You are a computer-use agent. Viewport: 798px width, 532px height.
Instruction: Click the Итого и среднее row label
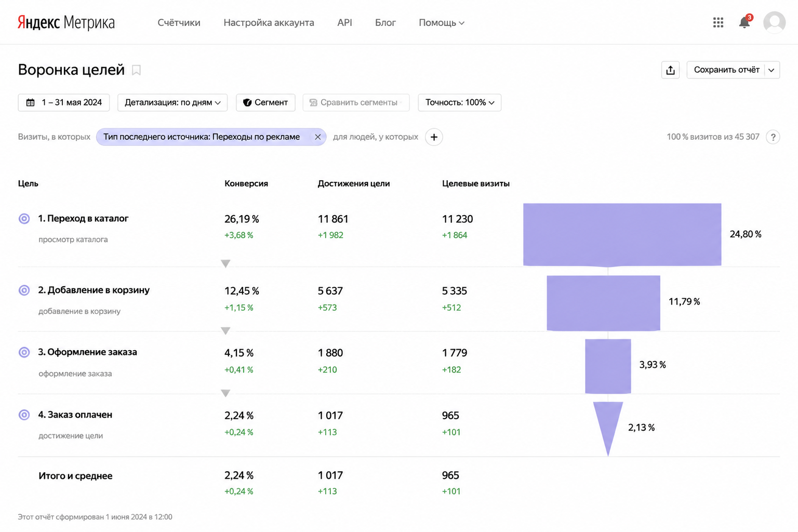[75, 476]
